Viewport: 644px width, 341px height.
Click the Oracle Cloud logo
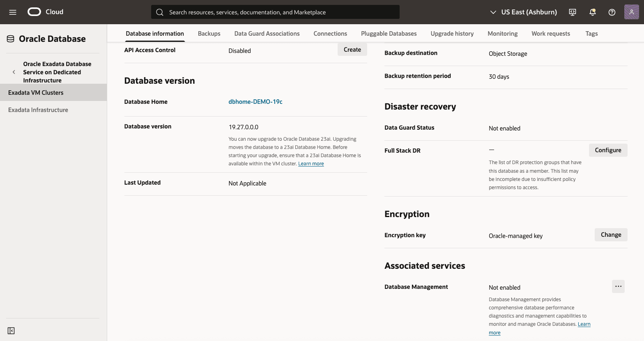(46, 12)
